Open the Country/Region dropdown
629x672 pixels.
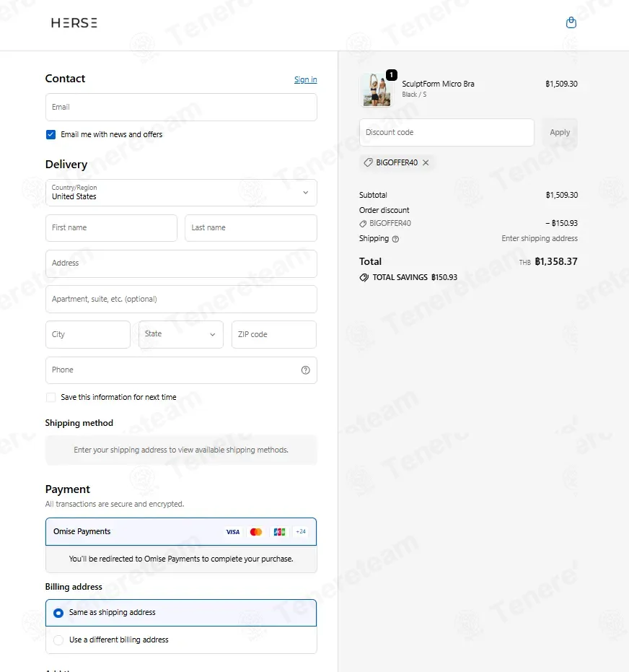click(x=181, y=193)
